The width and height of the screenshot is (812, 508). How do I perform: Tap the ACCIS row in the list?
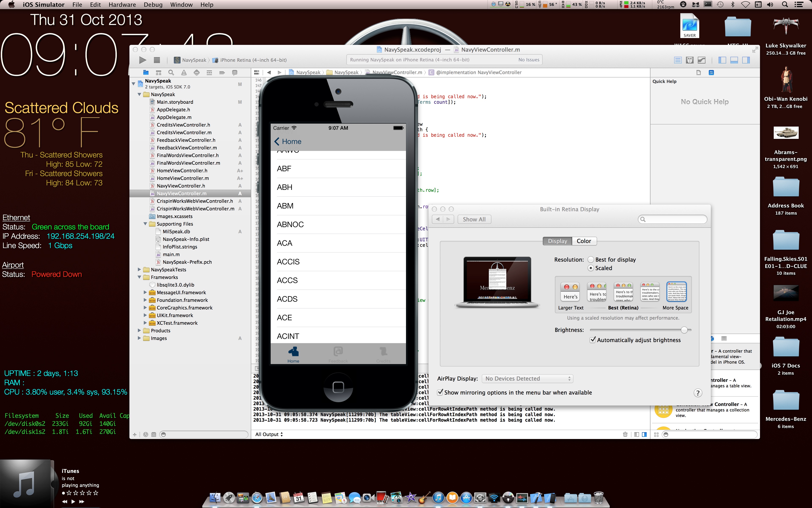(x=338, y=262)
